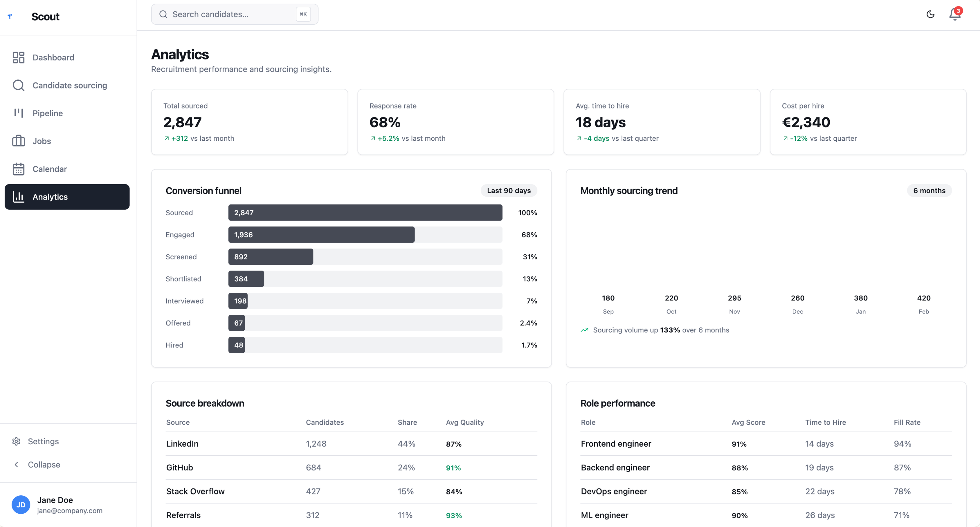Click the Jane Doe profile avatar
The image size is (980, 527).
[21, 505]
